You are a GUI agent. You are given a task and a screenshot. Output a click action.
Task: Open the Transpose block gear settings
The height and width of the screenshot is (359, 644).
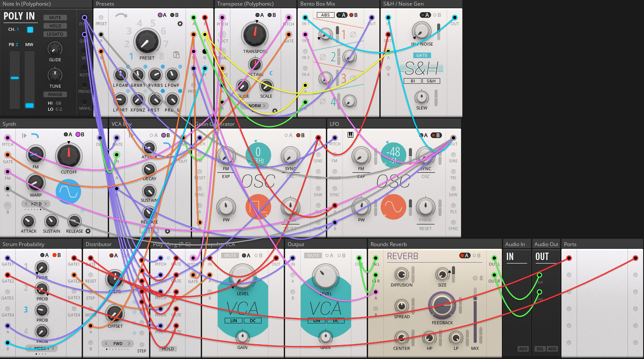click(x=275, y=111)
